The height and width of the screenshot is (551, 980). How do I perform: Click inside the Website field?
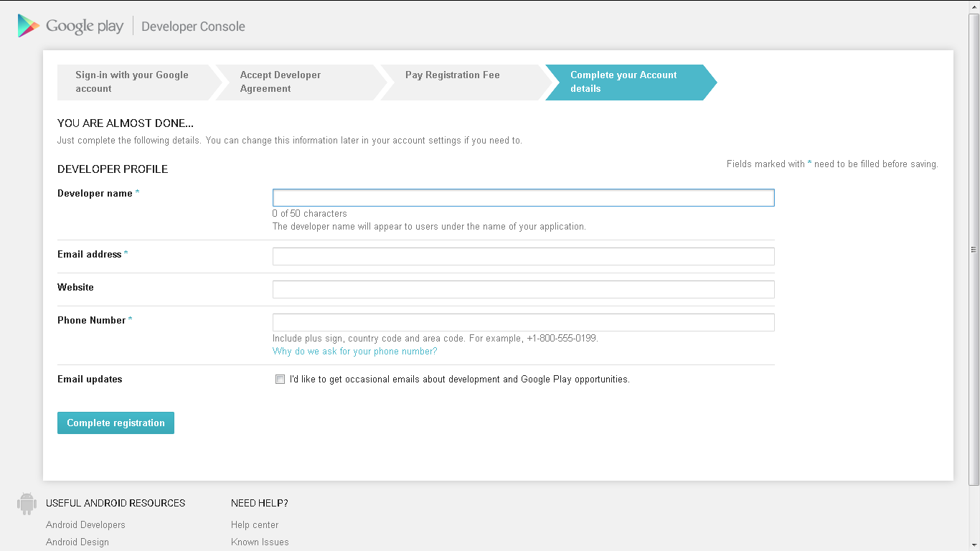point(522,289)
